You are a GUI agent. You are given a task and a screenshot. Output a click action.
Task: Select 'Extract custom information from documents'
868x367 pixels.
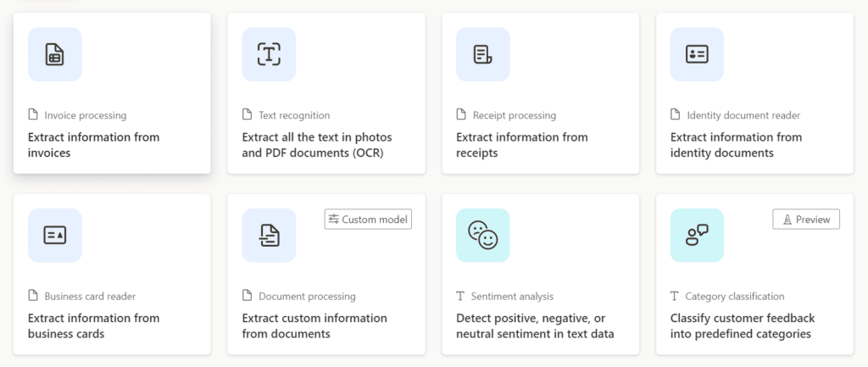click(314, 326)
